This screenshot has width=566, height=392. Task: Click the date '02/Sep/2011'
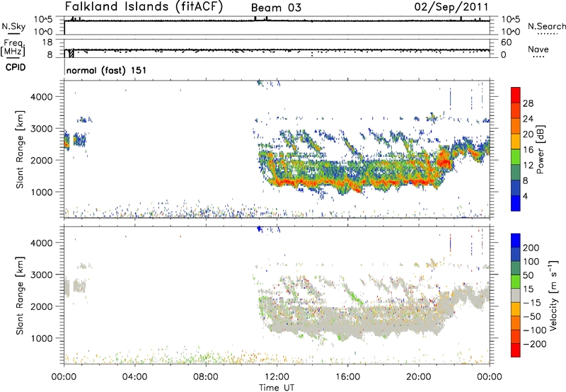(x=451, y=7)
